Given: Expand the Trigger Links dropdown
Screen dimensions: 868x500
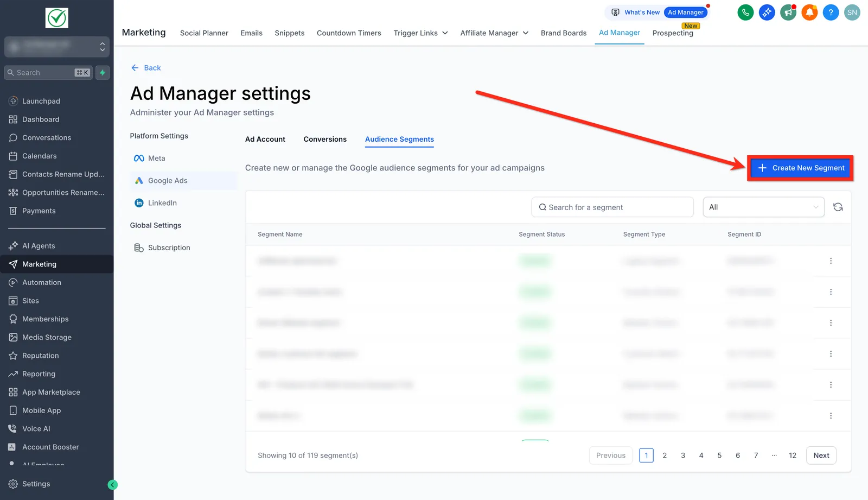Looking at the screenshot, I should point(420,33).
